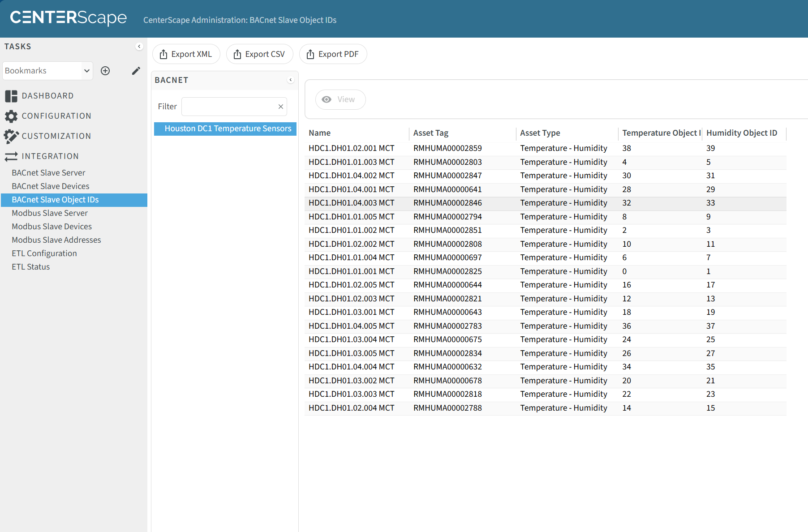The width and height of the screenshot is (808, 532).
Task: Clear the Filter field with X
Action: 281,107
